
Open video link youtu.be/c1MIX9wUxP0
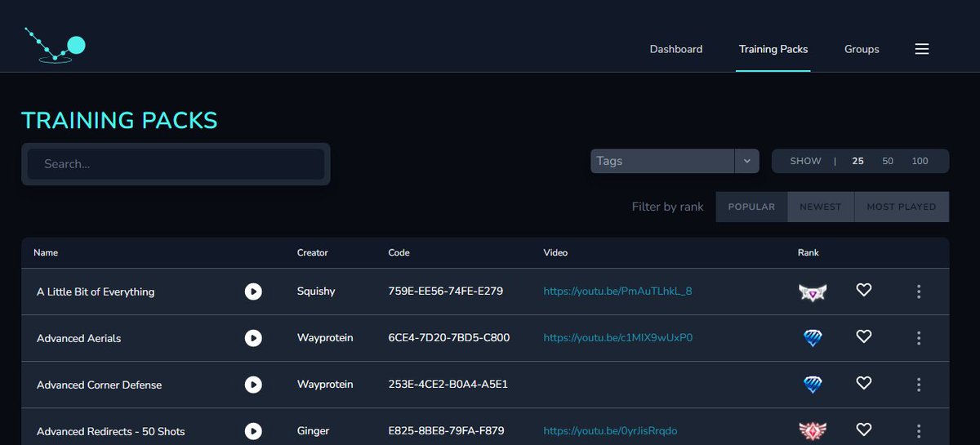(618, 338)
